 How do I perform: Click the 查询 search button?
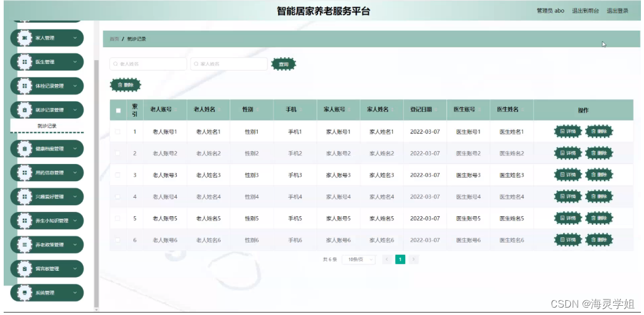pyautogui.click(x=284, y=64)
